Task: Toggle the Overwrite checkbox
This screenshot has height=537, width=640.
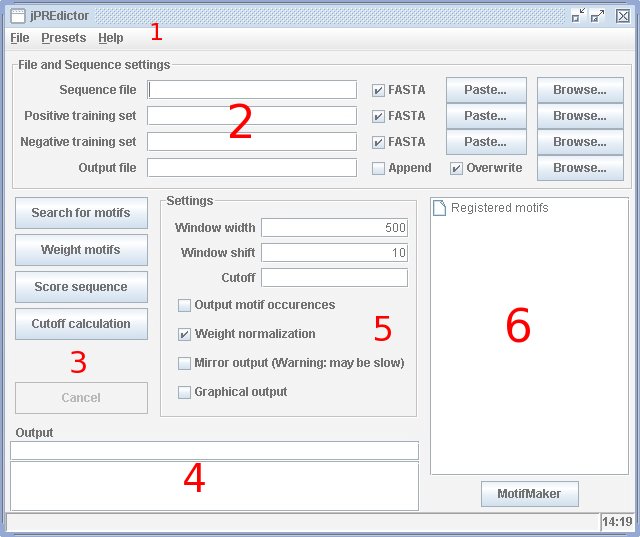Action: point(456,168)
